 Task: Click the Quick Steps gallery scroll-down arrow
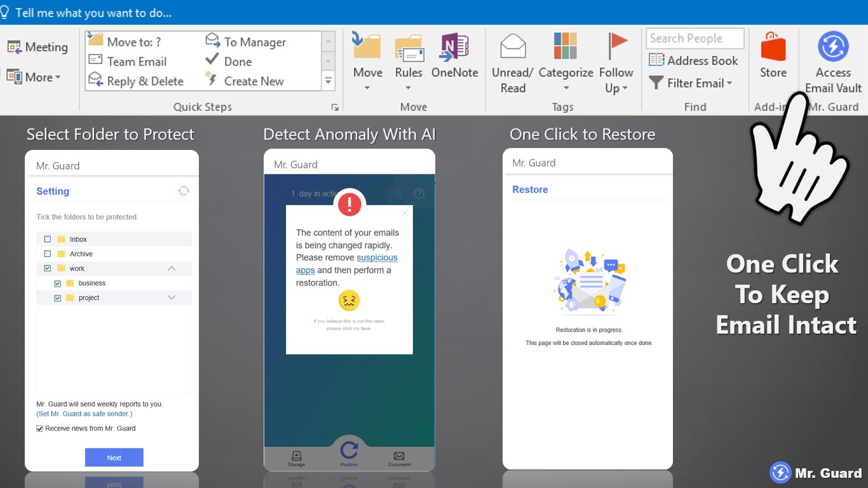[x=329, y=62]
